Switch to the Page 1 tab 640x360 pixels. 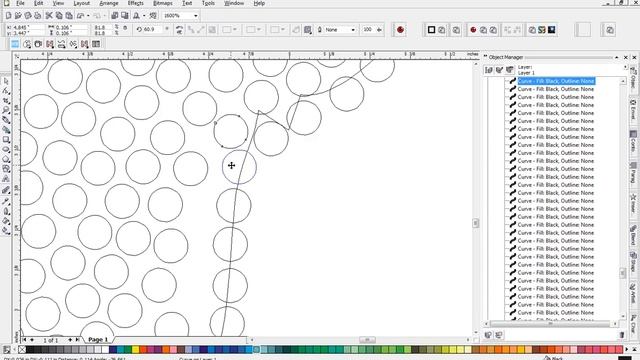pyautogui.click(x=98, y=340)
